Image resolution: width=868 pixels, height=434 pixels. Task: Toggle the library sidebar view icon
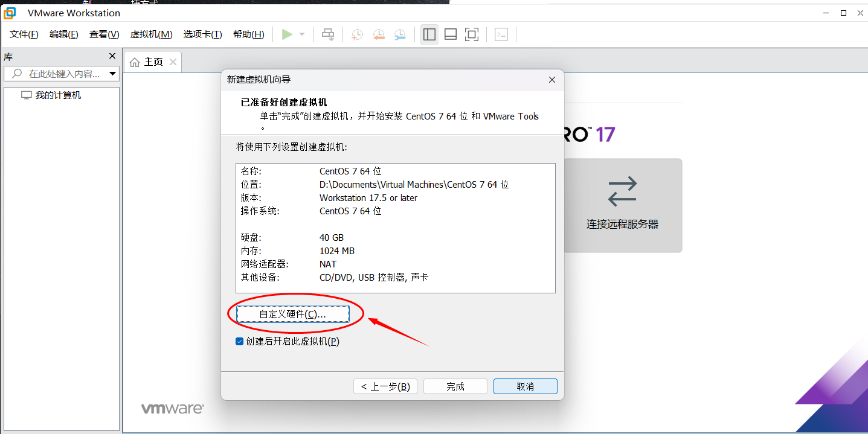pyautogui.click(x=429, y=34)
